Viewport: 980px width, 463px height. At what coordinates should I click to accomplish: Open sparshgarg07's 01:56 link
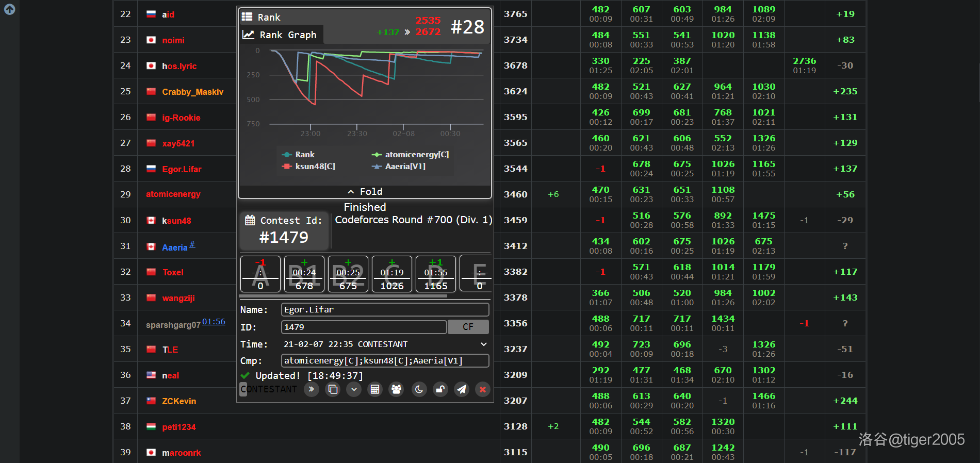214,322
